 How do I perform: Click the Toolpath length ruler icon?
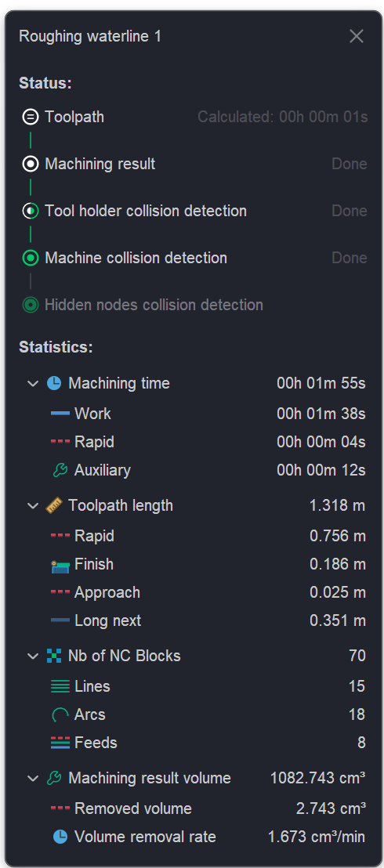[54, 506]
